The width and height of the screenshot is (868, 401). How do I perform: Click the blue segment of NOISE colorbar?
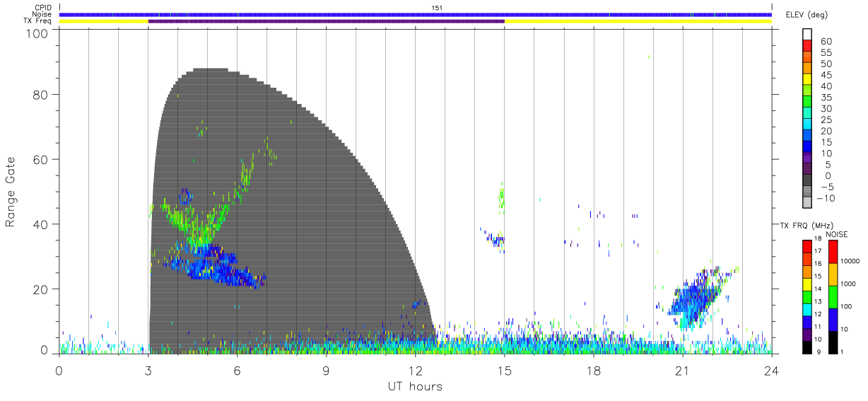[x=833, y=320]
